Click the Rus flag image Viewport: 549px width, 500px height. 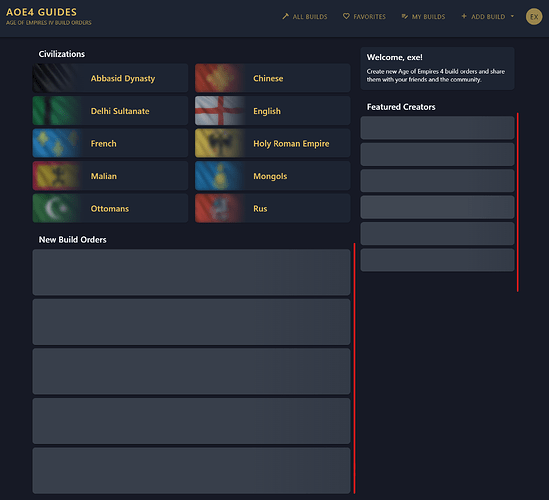pyautogui.click(x=220, y=208)
